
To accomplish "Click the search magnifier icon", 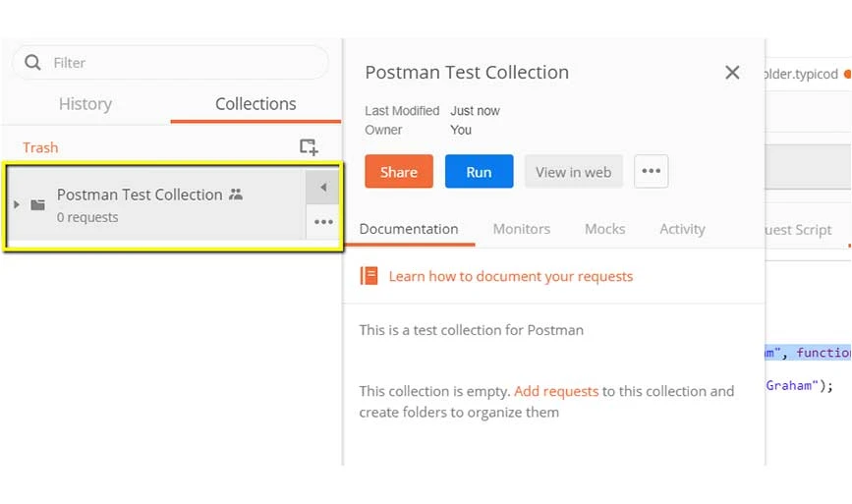I will [x=32, y=63].
